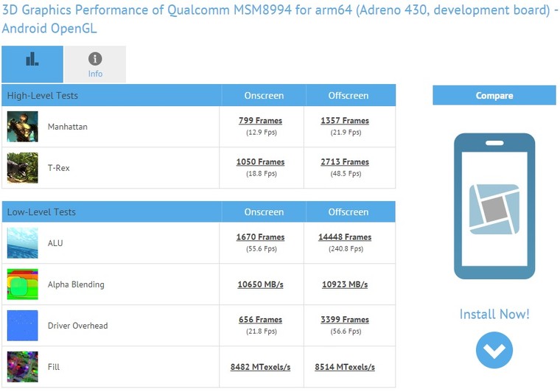Open Manhattan offscreen 1357 Frames result
The height and width of the screenshot is (392, 560).
click(345, 121)
